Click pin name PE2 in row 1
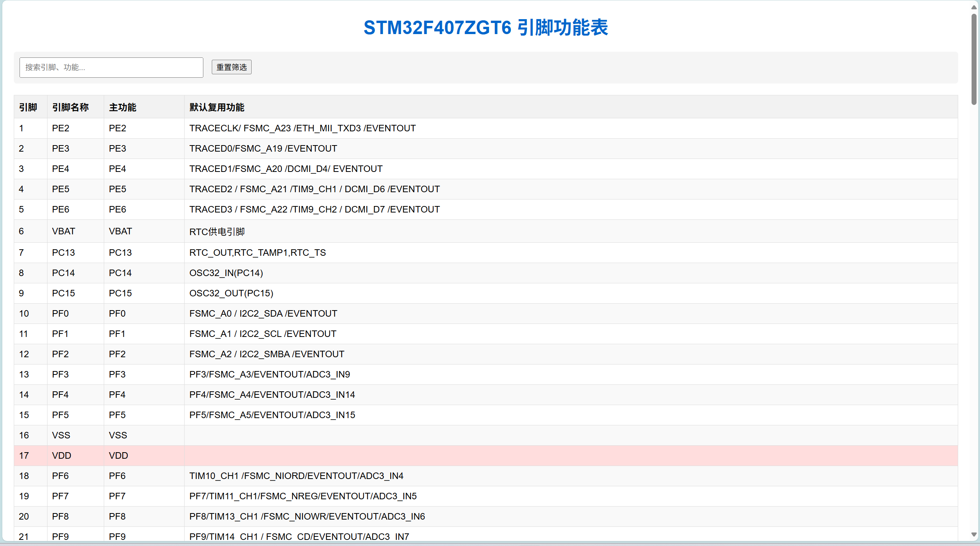Screen dimensions: 980x546 coord(75,128)
